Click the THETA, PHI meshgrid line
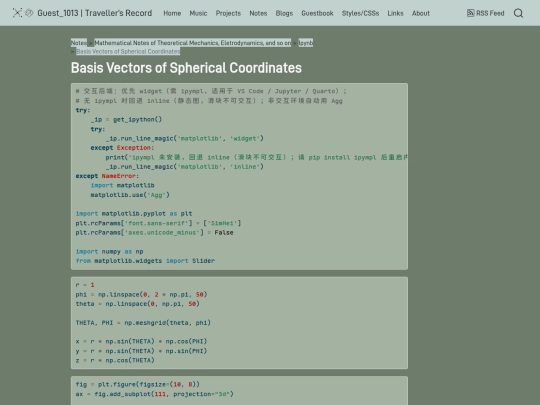Viewport: 540px width, 405px height. coord(143,323)
